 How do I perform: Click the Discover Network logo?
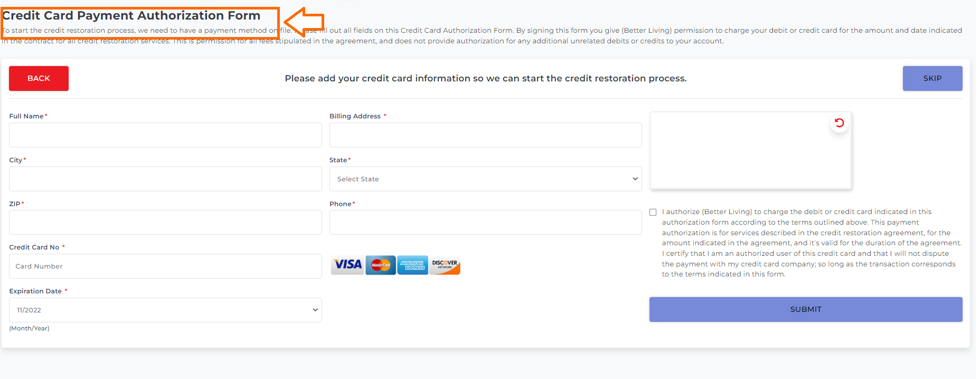pyautogui.click(x=445, y=265)
